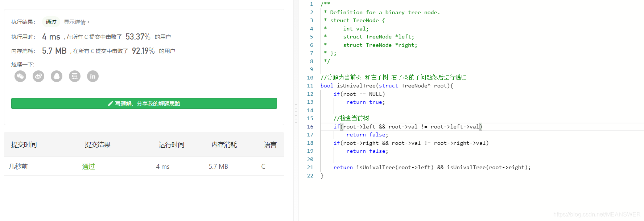Click the 炫耀一下 share label

pyautogui.click(x=23, y=64)
